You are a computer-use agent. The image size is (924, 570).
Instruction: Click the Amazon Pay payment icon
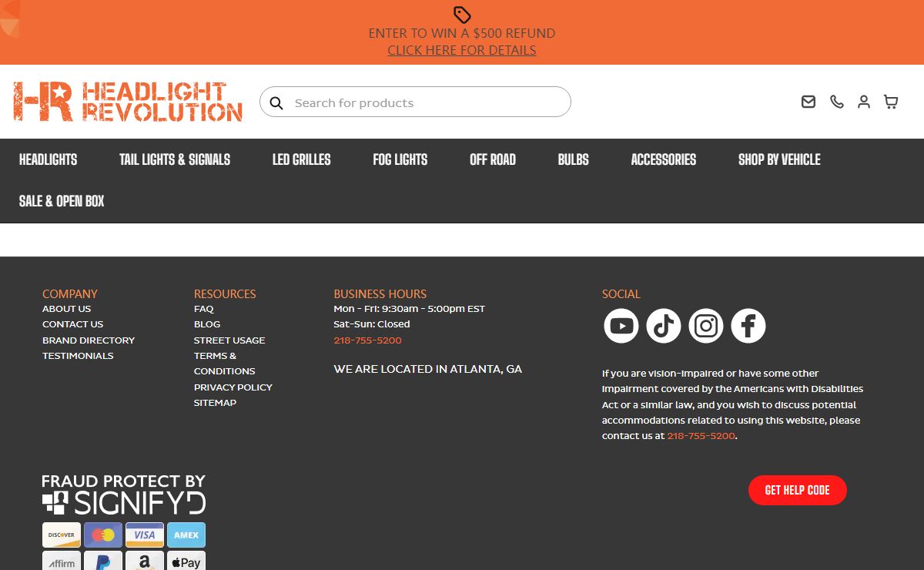(145, 561)
